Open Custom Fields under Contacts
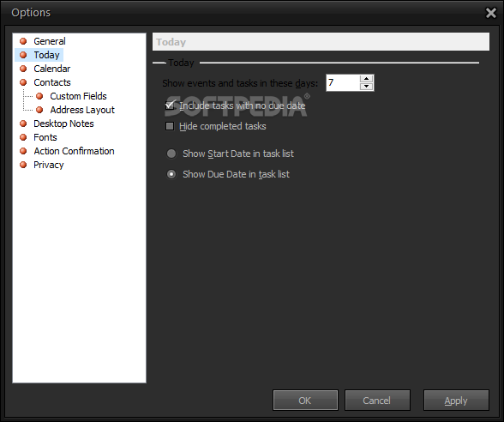Viewport: 504px width, 422px height. pos(78,96)
